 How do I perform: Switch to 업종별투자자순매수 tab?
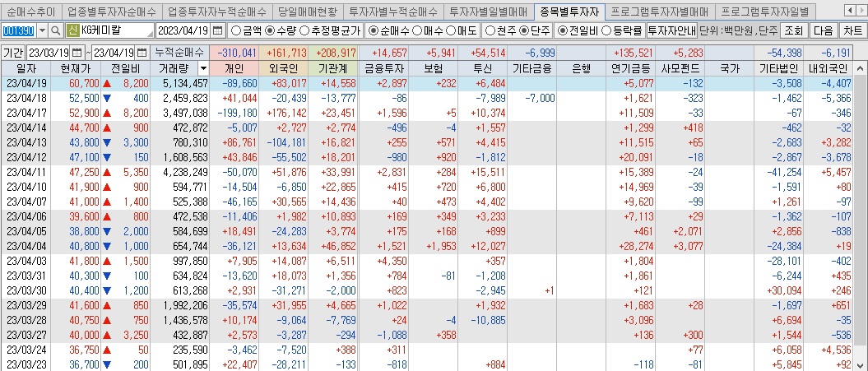click(113, 11)
